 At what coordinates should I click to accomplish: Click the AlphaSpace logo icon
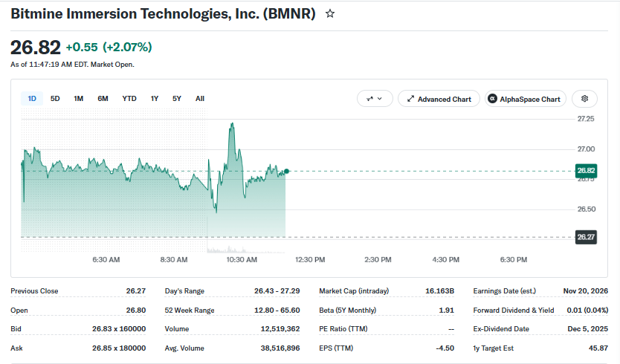point(492,99)
